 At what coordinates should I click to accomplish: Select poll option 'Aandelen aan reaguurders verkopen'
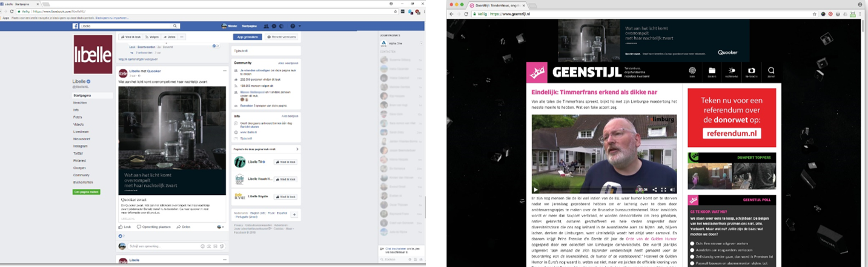[x=692, y=250]
